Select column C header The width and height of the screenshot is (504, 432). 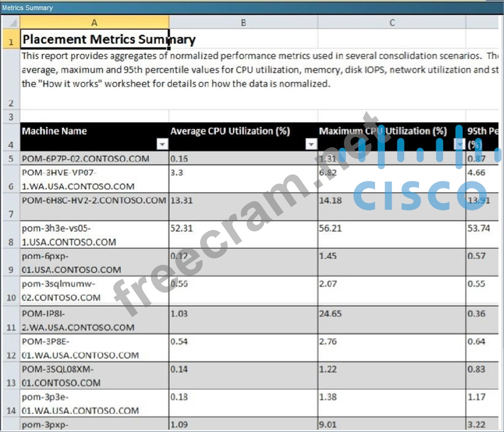392,23
